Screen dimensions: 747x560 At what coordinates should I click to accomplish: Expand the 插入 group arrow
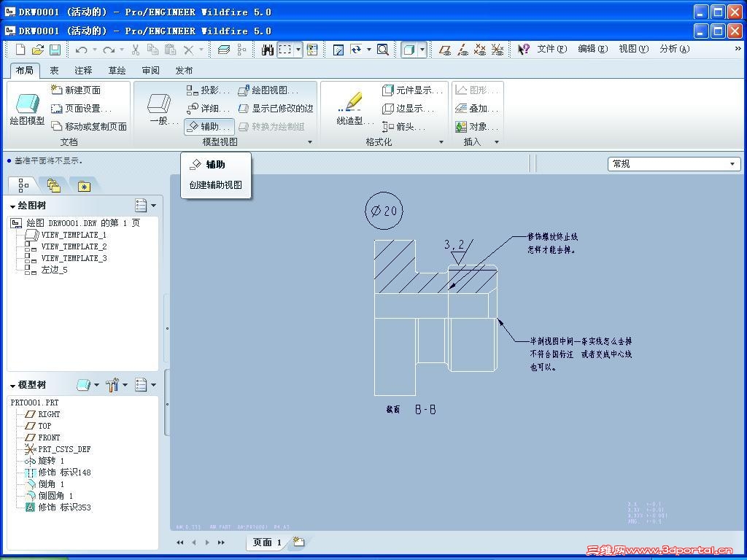(x=496, y=142)
